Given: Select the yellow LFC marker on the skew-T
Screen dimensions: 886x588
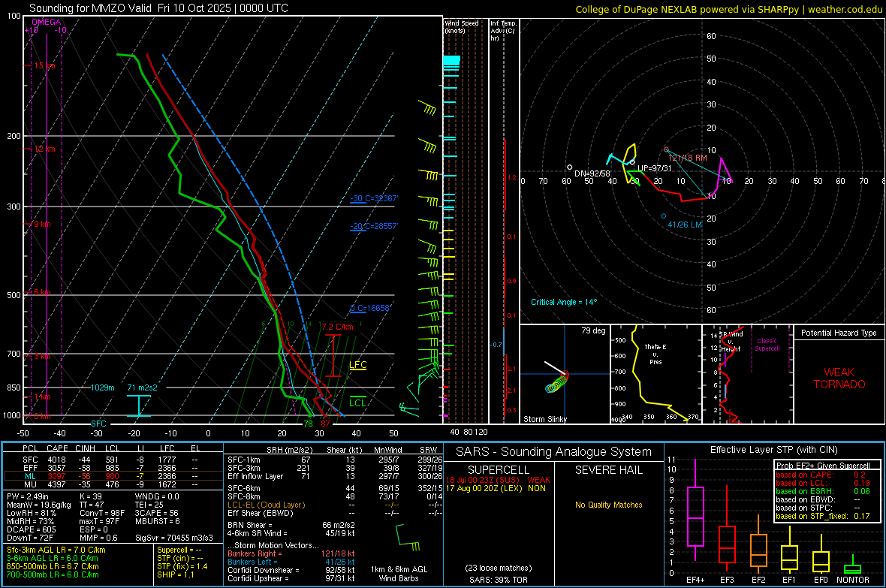Looking at the screenshot, I should pos(357,365).
